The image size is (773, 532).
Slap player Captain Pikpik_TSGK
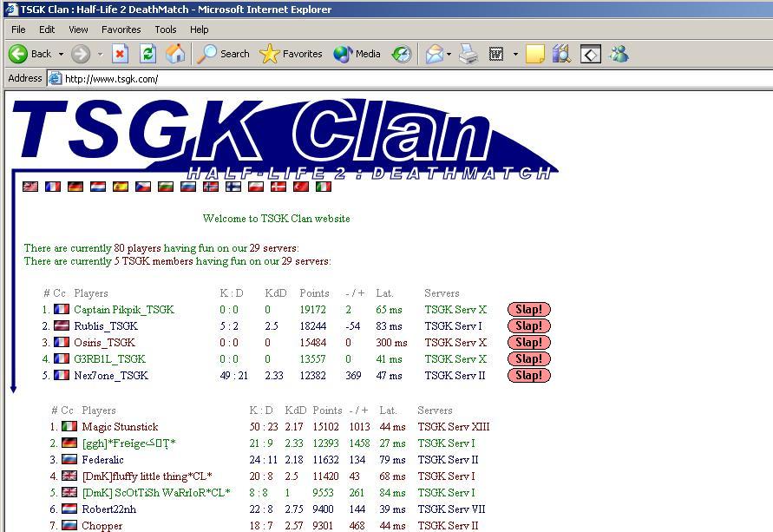(x=528, y=310)
